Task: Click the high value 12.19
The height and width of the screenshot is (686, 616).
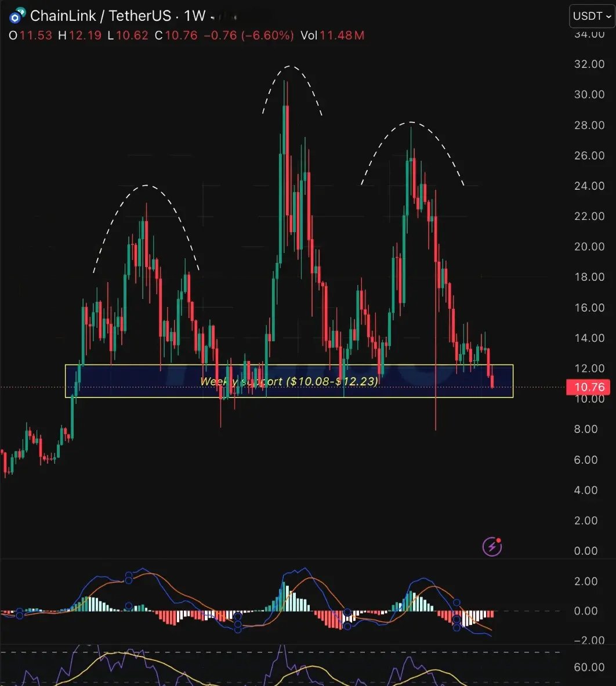Action: tap(85, 35)
